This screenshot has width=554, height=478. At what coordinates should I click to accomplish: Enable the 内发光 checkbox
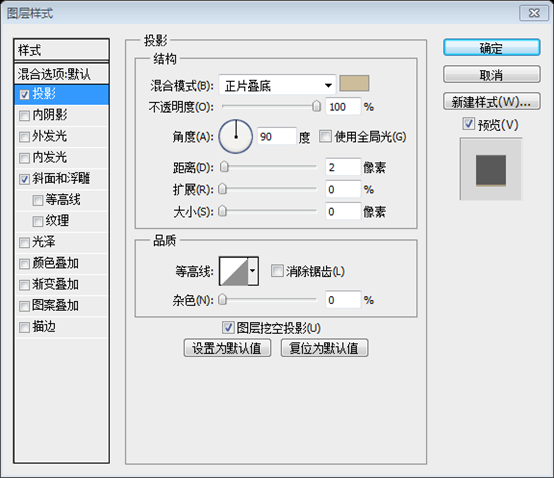(x=24, y=158)
